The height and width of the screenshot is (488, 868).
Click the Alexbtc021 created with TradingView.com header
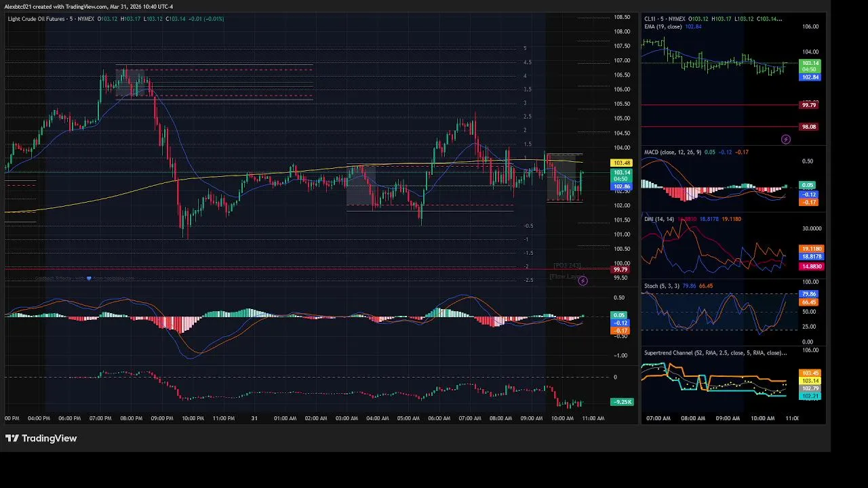coord(88,7)
